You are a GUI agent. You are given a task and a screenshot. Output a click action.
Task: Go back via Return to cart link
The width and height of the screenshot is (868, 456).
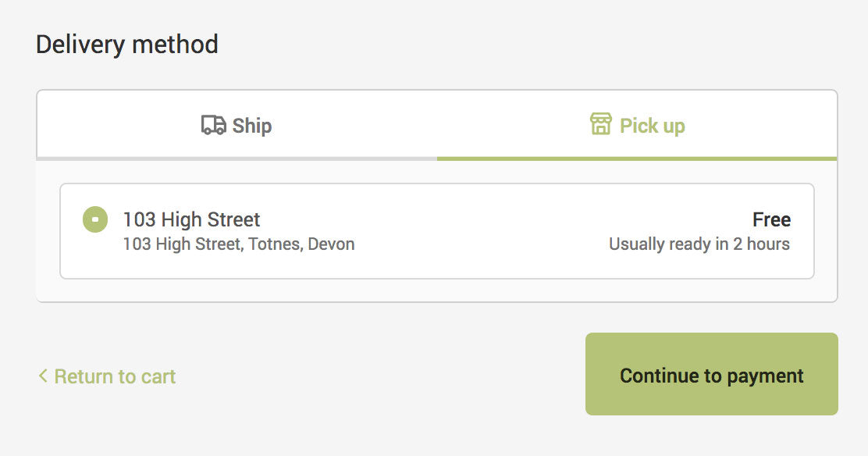(115, 376)
